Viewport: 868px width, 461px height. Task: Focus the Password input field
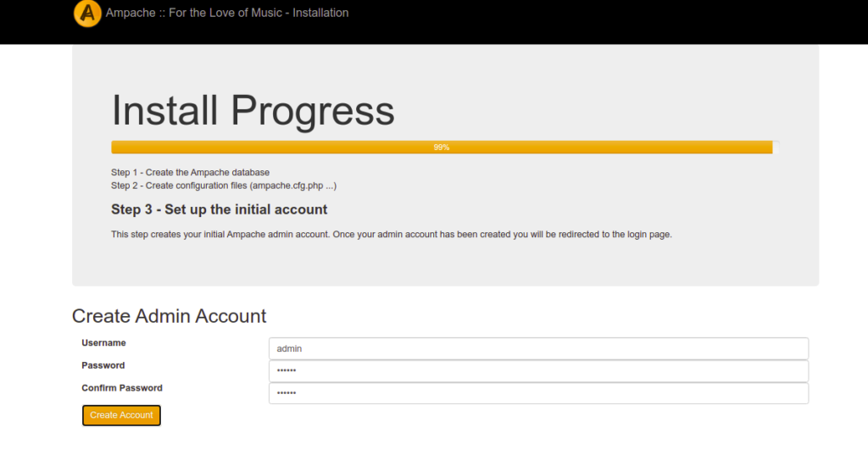pos(538,371)
